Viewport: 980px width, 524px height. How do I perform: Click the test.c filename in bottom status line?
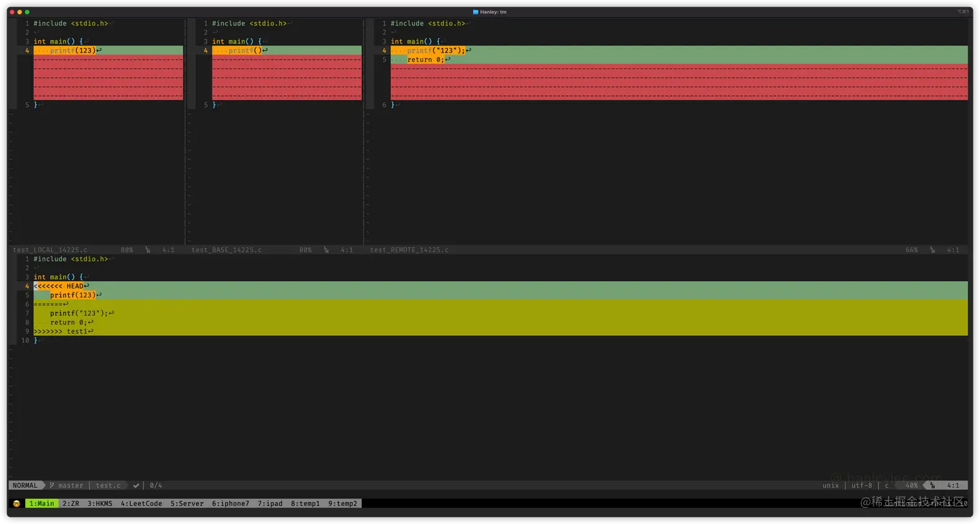pos(108,485)
